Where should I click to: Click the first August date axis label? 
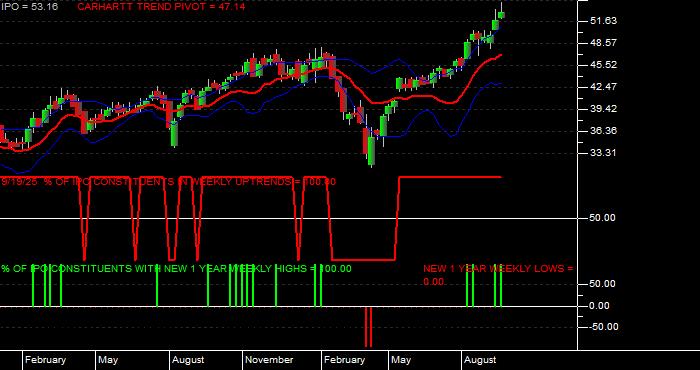(x=188, y=360)
